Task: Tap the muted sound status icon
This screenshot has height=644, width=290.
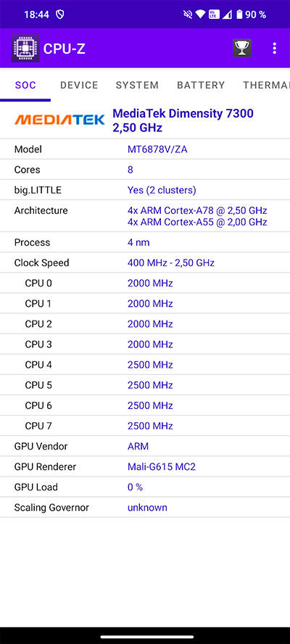Action: [x=188, y=15]
